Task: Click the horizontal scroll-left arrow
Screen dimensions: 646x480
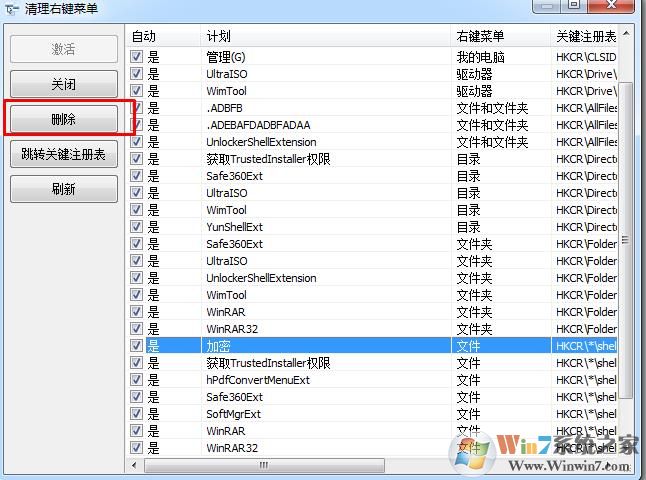Action: (134, 465)
